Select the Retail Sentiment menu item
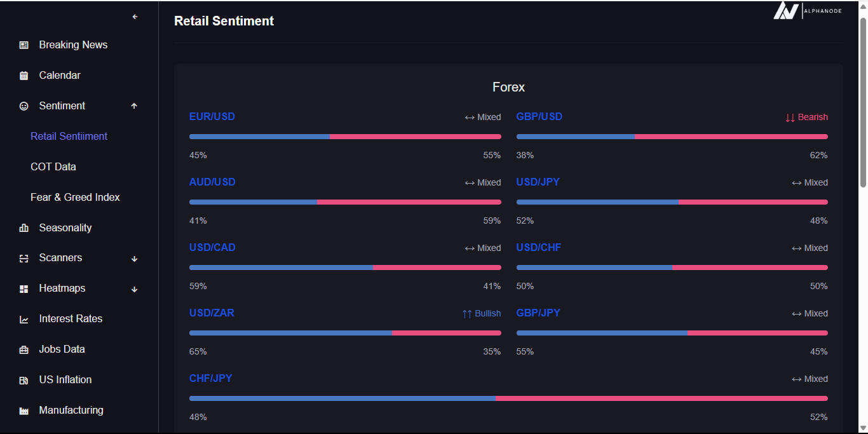This screenshot has width=868, height=434. [69, 136]
